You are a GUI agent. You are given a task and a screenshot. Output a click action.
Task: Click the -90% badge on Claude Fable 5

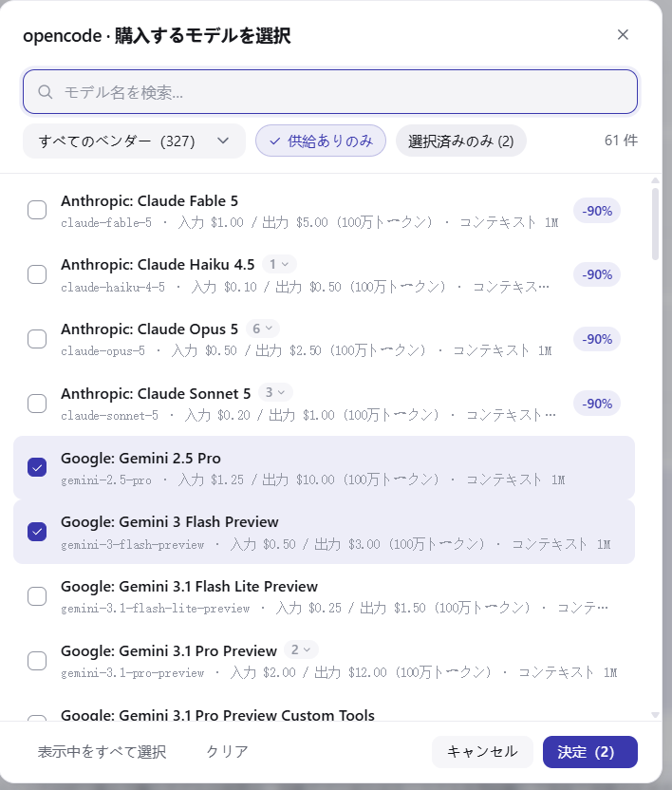tap(597, 211)
